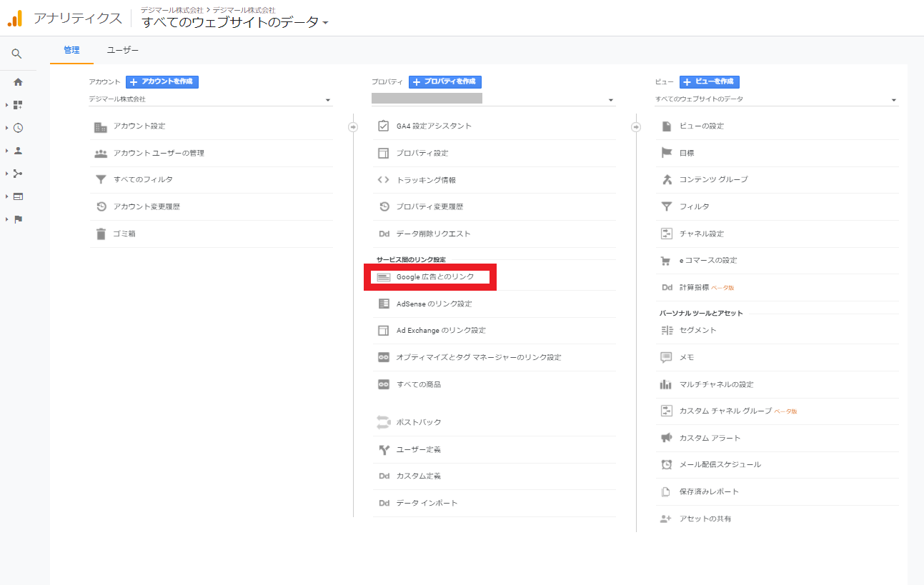Open Audience person icon in sidebar
The width and height of the screenshot is (924, 585).
click(x=18, y=151)
